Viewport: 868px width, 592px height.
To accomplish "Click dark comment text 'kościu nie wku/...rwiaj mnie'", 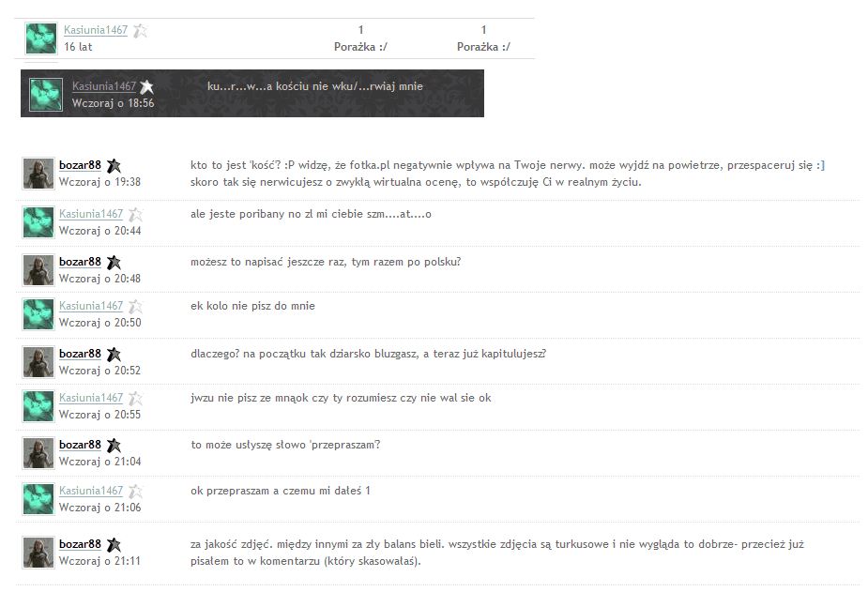I will 349,86.
